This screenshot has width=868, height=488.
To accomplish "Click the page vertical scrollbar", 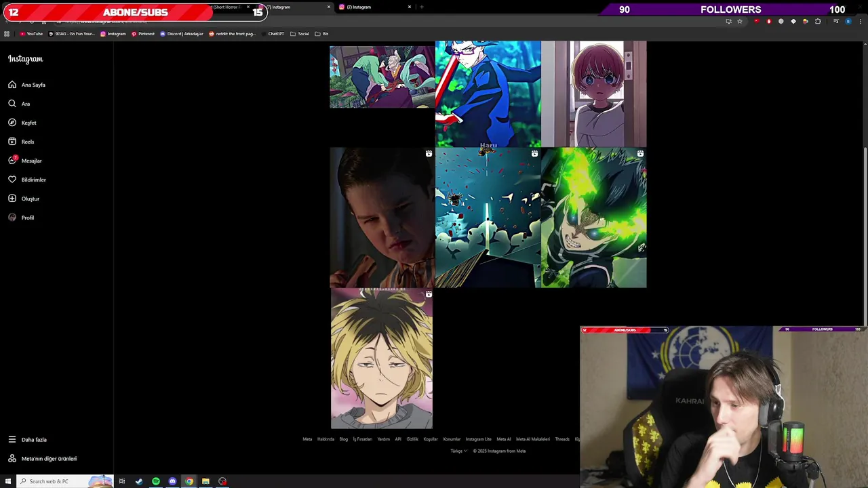I will tap(864, 237).
